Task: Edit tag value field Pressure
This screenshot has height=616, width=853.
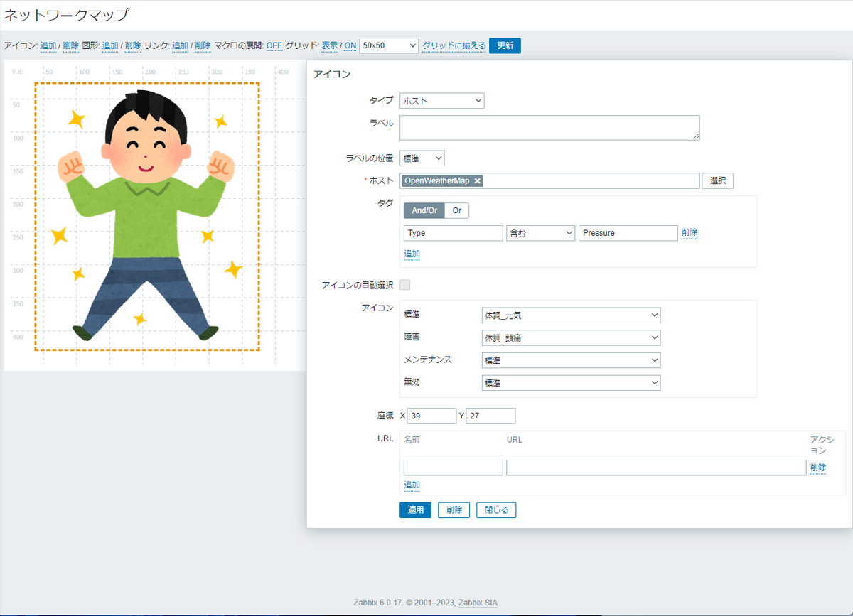Action: pos(628,233)
